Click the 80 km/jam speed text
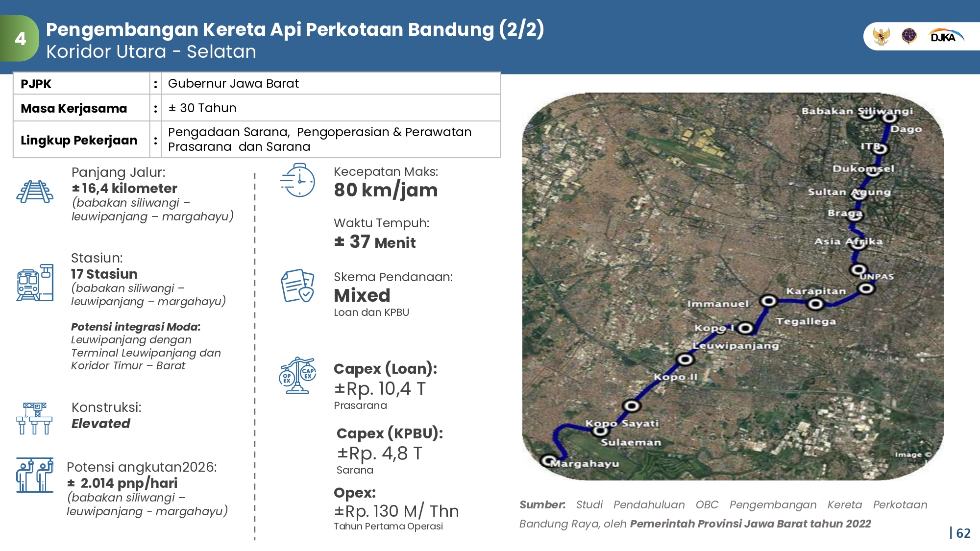The height and width of the screenshot is (551, 980). (386, 190)
